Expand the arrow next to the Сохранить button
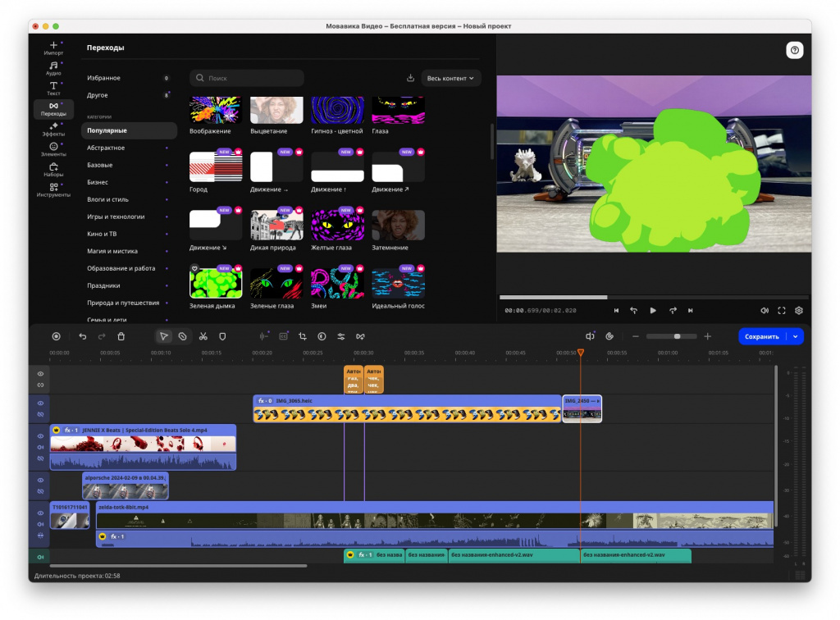 tap(795, 336)
